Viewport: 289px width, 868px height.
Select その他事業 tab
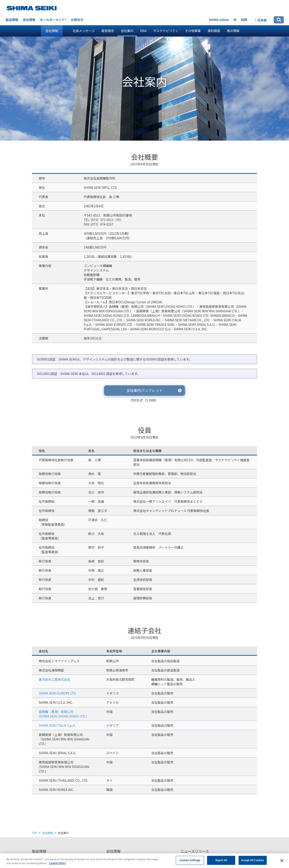[193, 31]
